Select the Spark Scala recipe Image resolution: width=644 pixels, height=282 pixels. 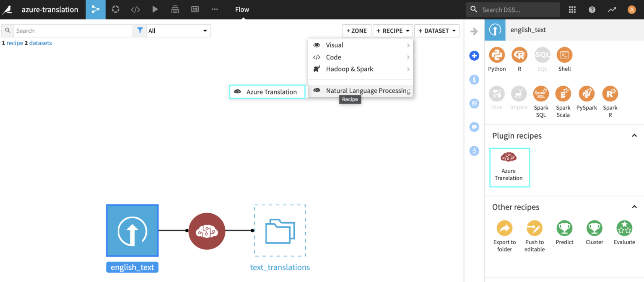(563, 97)
